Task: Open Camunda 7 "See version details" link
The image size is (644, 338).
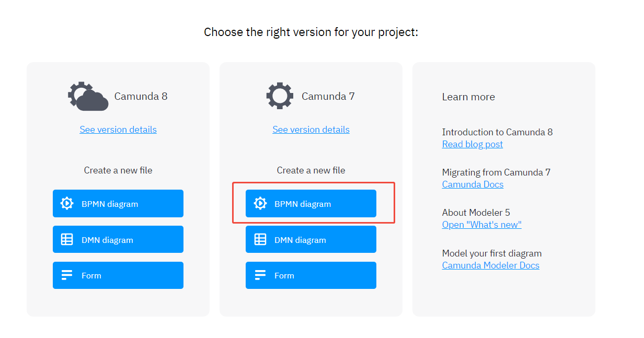Action: (x=311, y=130)
